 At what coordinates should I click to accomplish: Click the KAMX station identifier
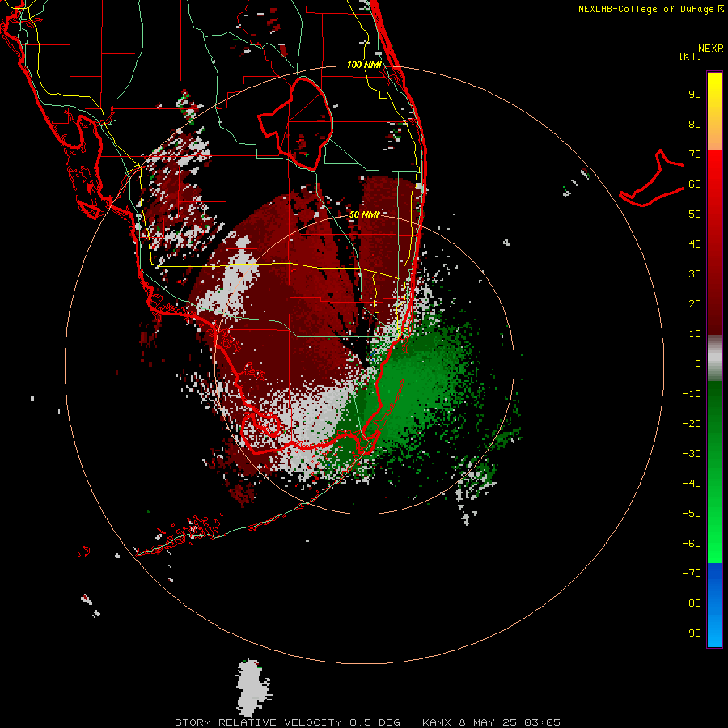coord(437,722)
